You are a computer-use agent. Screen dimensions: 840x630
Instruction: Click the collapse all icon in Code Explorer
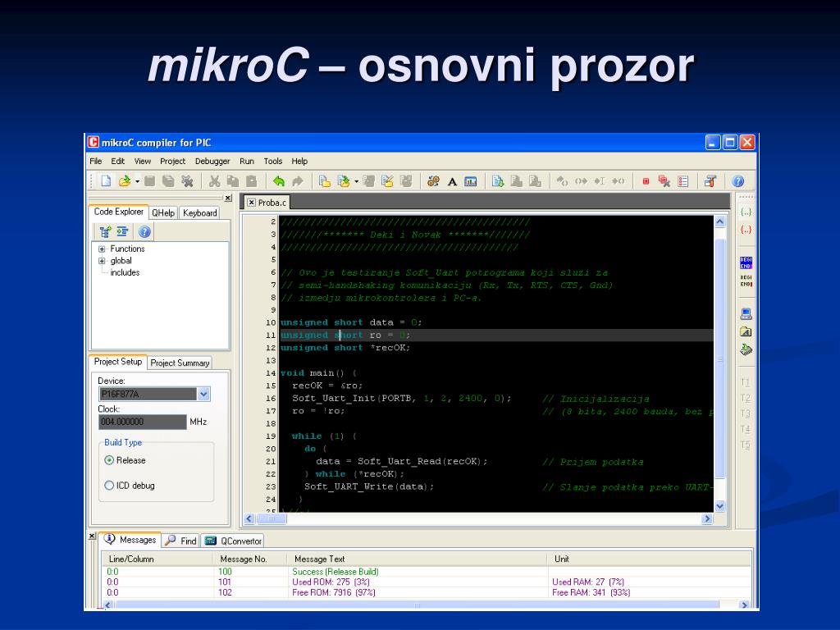click(x=123, y=231)
